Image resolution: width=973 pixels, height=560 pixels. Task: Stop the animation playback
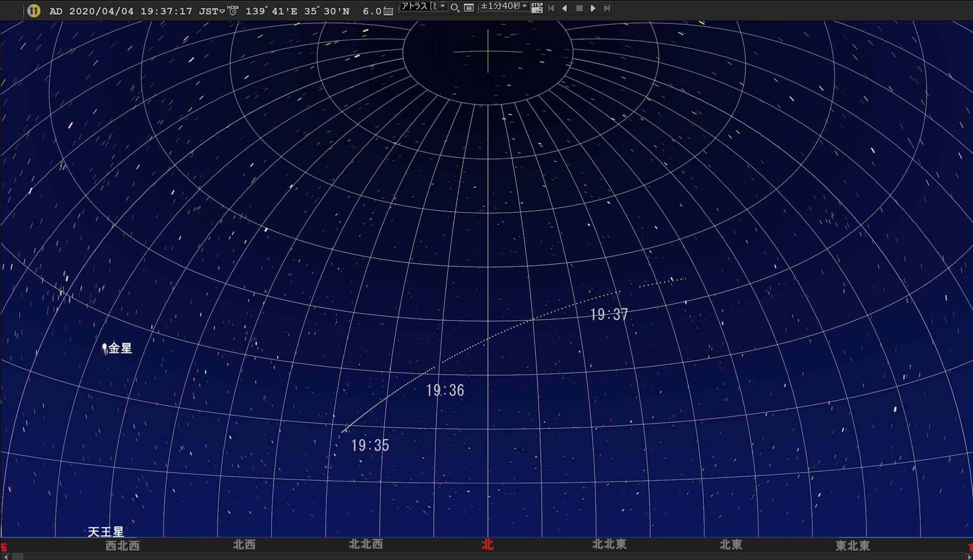point(579,8)
